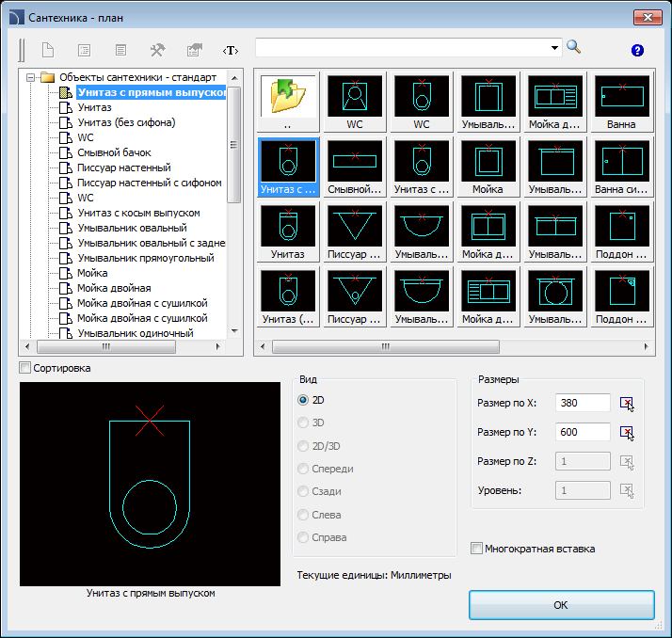
Task: Select Мойка двойная tree item
Action: [114, 288]
